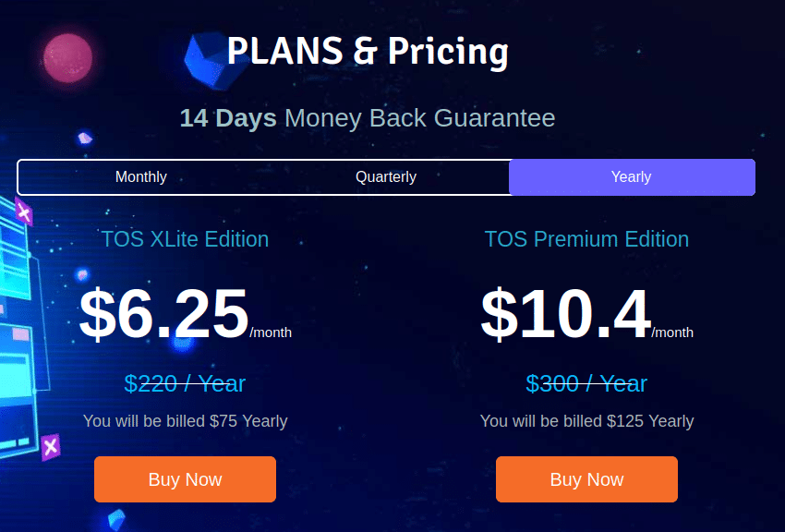Open the TOS XLite Edition title
This screenshot has width=785, height=532.
(x=185, y=239)
